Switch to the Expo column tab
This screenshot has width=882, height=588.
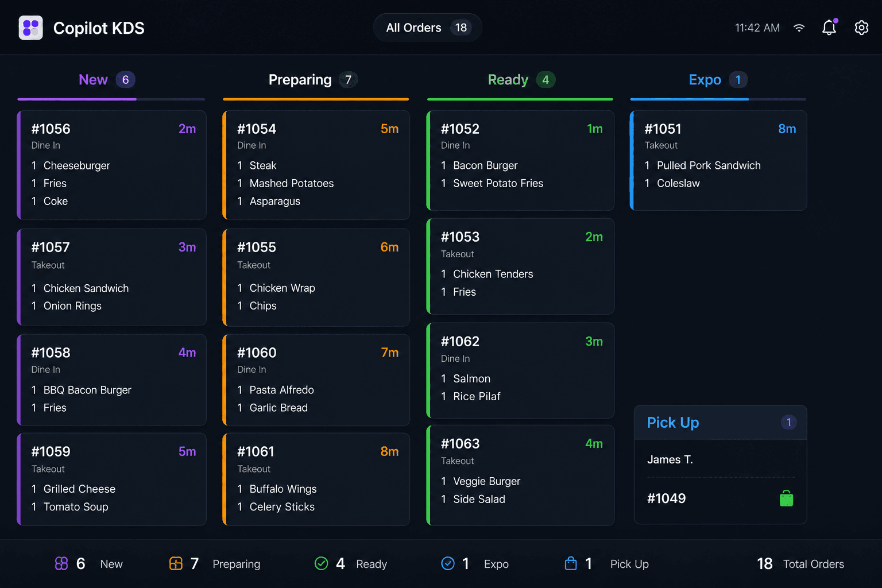[x=718, y=80]
